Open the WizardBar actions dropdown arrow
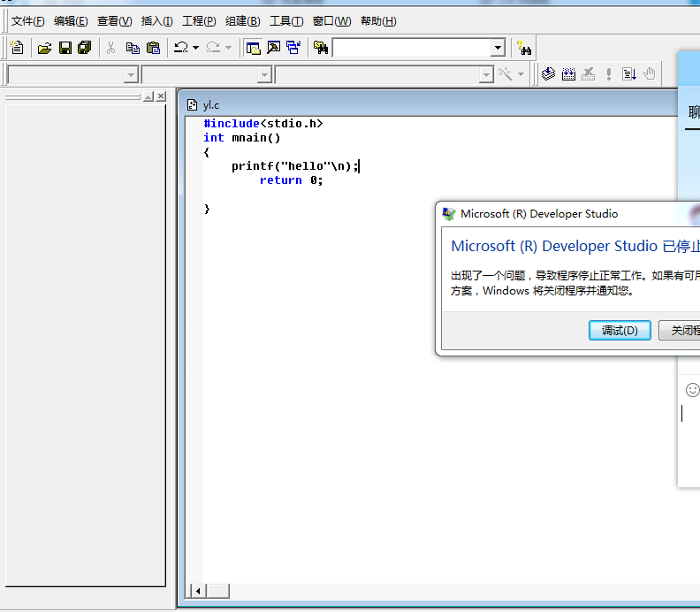700x612 pixels. (521, 73)
